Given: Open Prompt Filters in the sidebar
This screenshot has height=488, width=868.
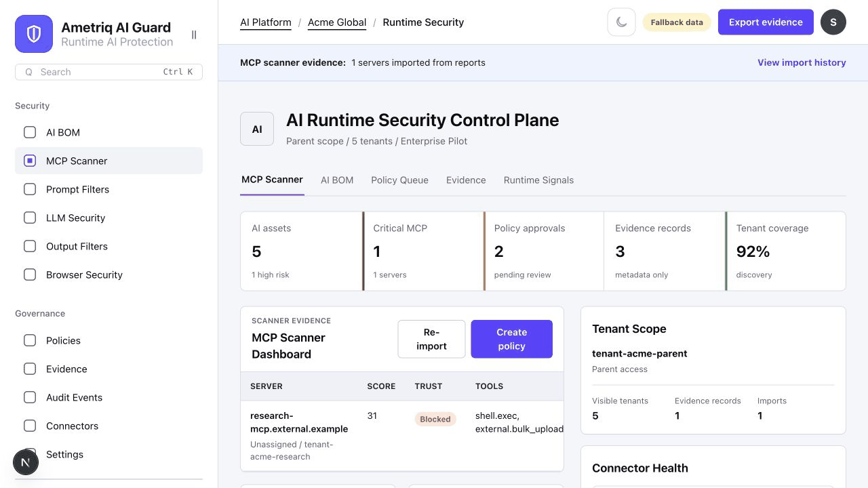Looking at the screenshot, I should pos(108,189).
